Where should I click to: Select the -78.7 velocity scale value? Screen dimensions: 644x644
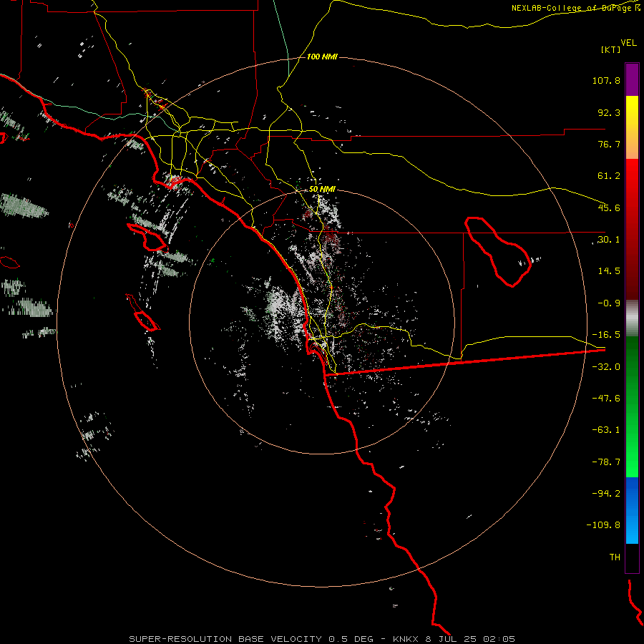(x=606, y=462)
